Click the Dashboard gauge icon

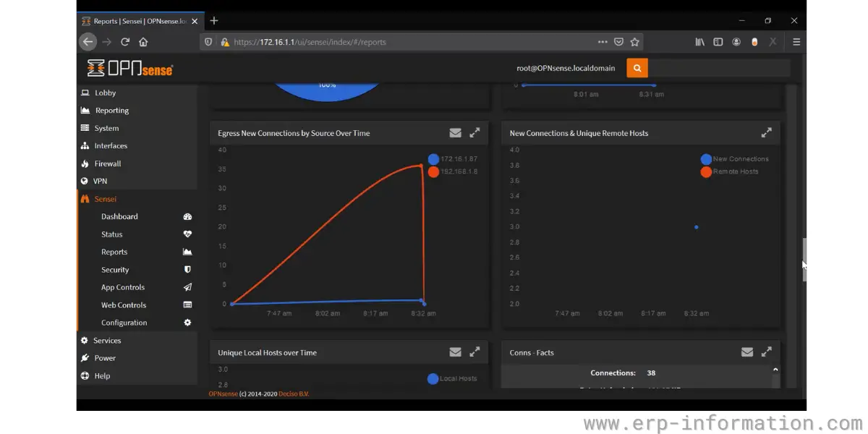(x=187, y=217)
